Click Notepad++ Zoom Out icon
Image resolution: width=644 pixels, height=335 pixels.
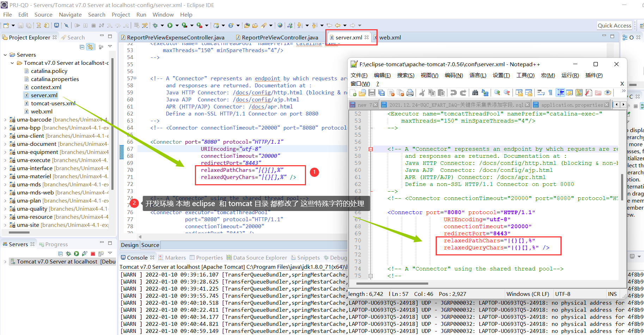[x=507, y=93]
